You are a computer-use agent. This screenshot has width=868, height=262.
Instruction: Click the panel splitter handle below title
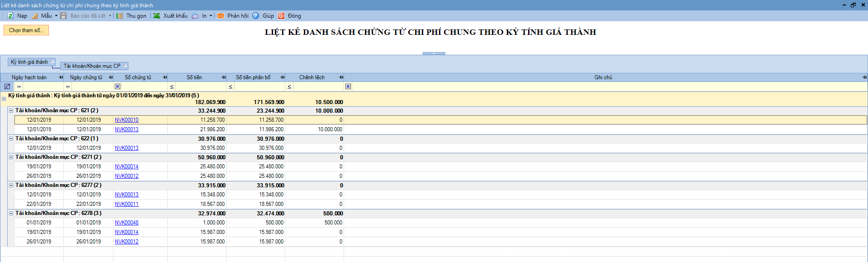(434, 53)
